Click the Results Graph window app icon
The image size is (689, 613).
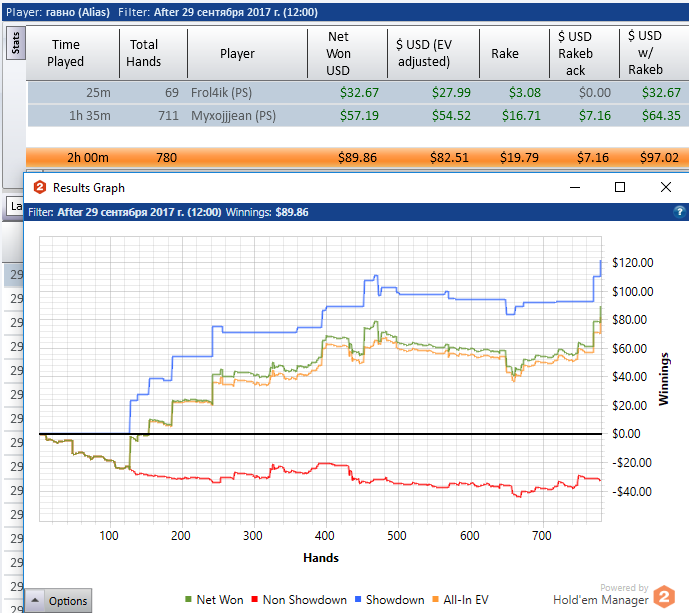point(40,187)
